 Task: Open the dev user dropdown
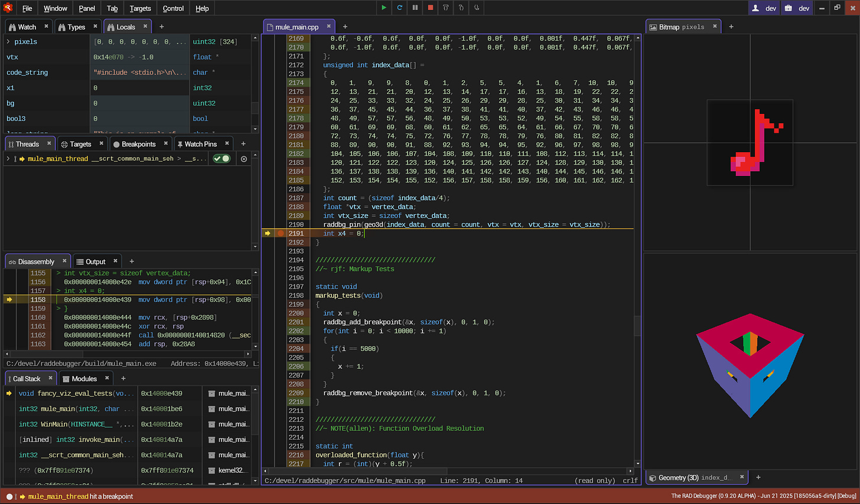pyautogui.click(x=764, y=8)
